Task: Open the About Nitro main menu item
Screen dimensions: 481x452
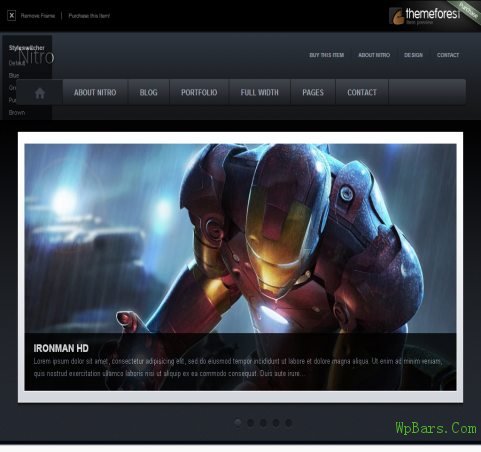Action: click(95, 92)
